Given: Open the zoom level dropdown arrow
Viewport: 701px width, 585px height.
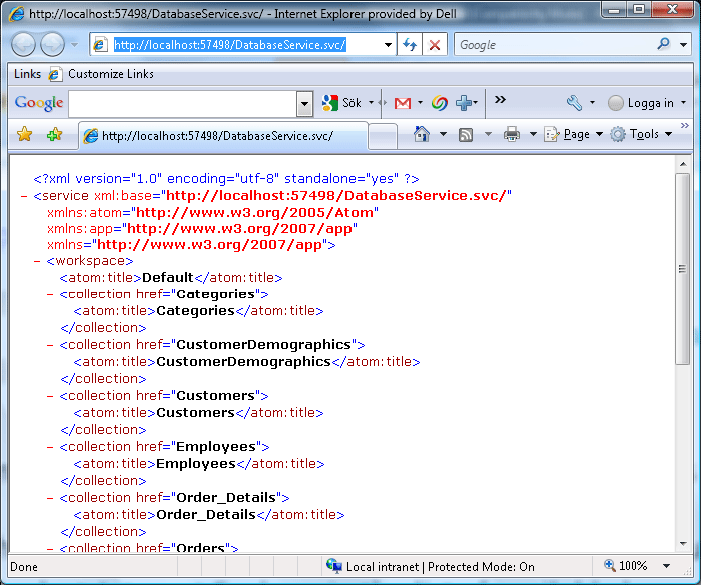Looking at the screenshot, I should [666, 566].
